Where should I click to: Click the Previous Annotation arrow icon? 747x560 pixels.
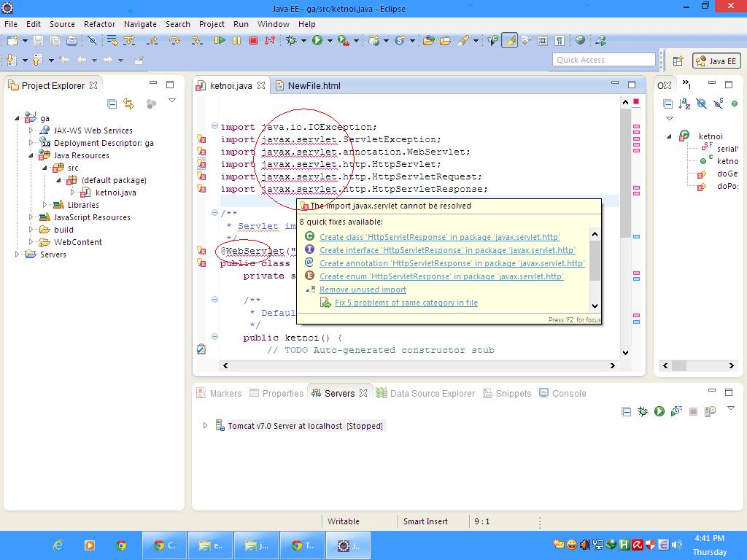tap(37, 60)
